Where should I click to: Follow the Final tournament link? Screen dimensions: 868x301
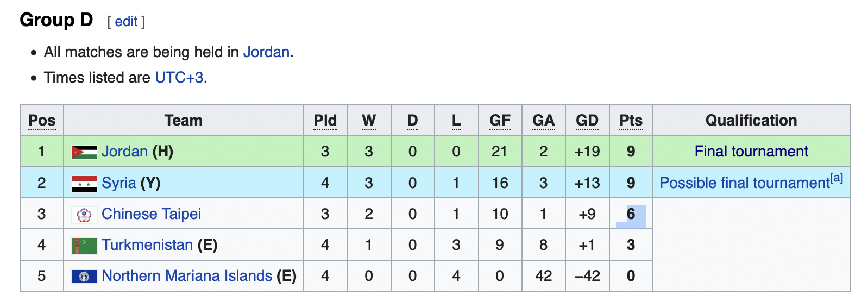(751, 152)
